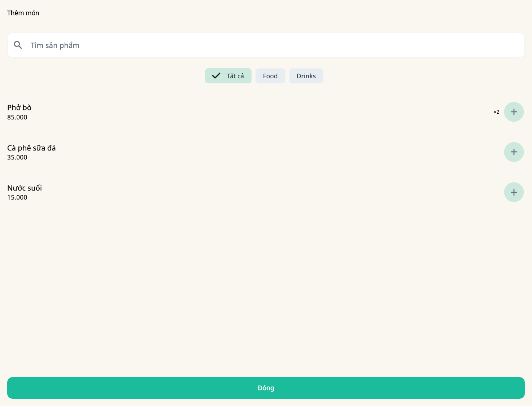Viewport: 532px width, 406px height.
Task: Click the Phở bò product name
Action: pyautogui.click(x=19, y=108)
